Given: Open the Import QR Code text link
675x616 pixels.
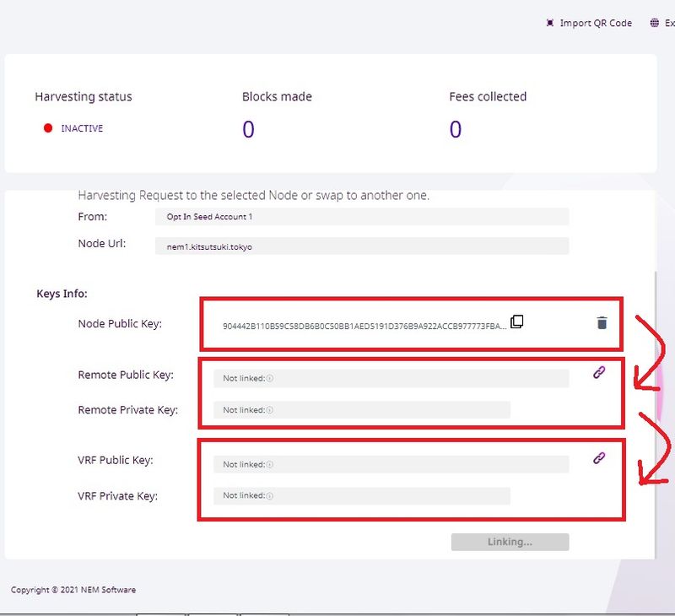Looking at the screenshot, I should pyautogui.click(x=596, y=23).
